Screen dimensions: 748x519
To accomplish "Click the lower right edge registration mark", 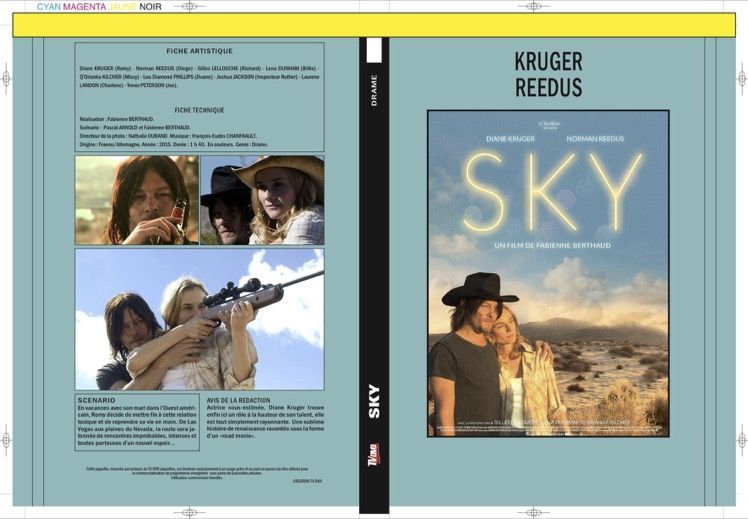I will [x=742, y=439].
